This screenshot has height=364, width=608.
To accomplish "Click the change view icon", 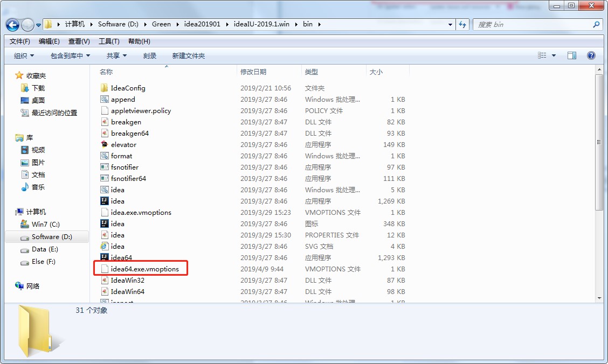I will coord(542,55).
